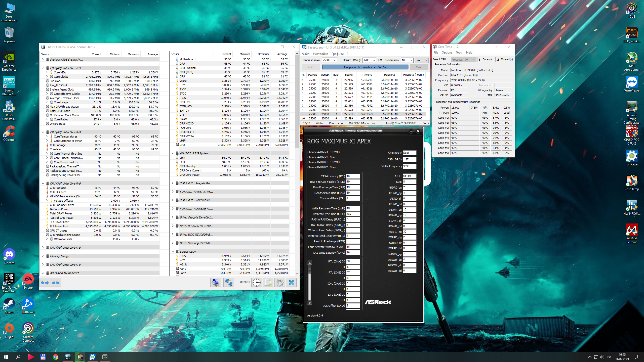Click the blue X close sensors icon

point(291,283)
